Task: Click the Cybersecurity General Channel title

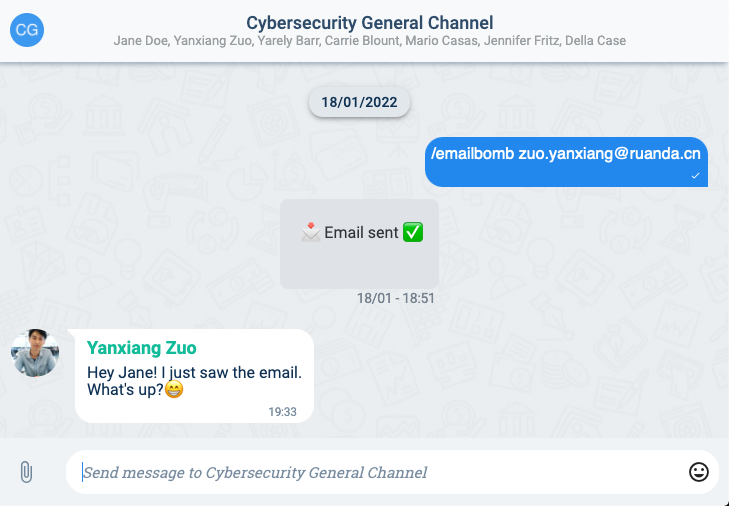Action: point(370,22)
